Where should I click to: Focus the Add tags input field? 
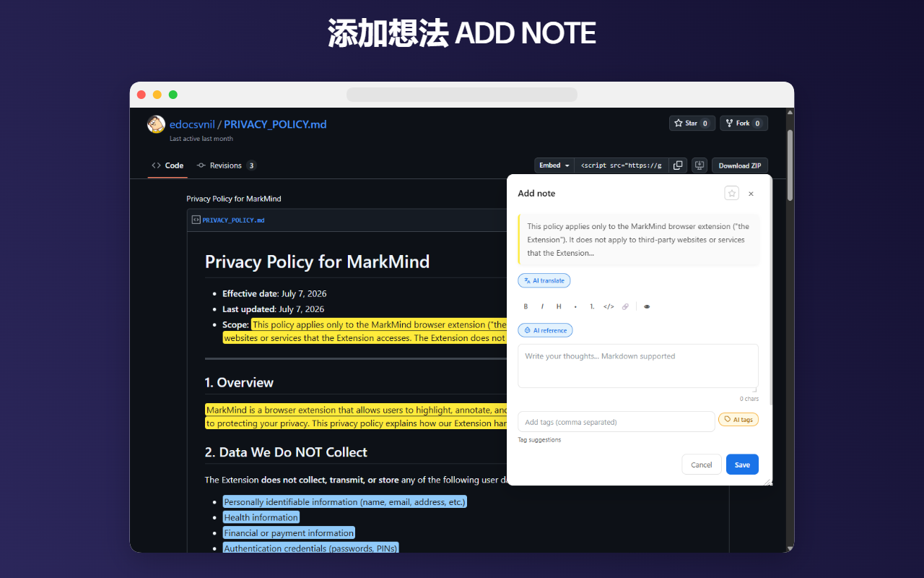(616, 422)
